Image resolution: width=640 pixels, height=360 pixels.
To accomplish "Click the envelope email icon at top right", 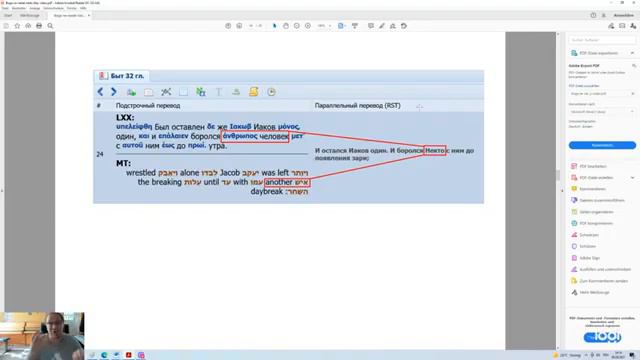I will tap(622, 26).
